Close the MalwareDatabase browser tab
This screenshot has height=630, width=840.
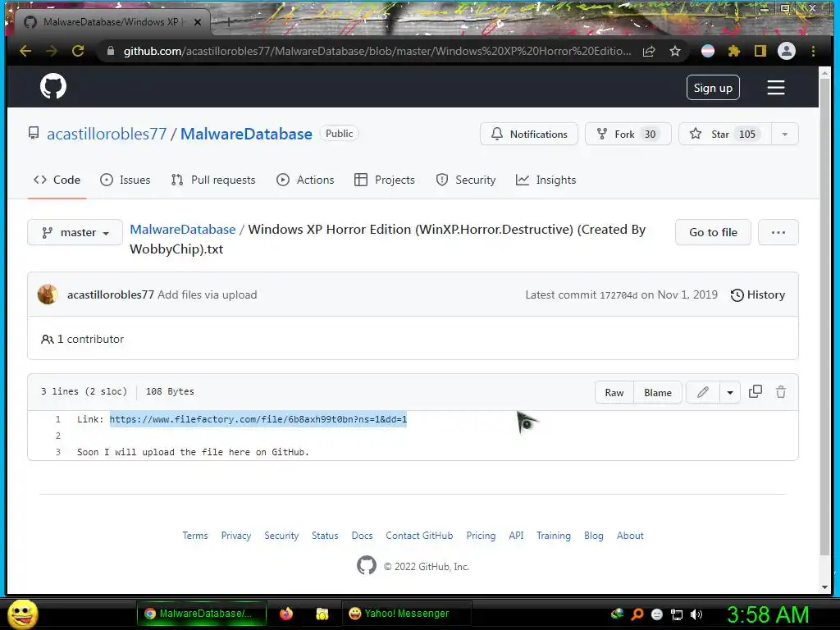(x=198, y=22)
